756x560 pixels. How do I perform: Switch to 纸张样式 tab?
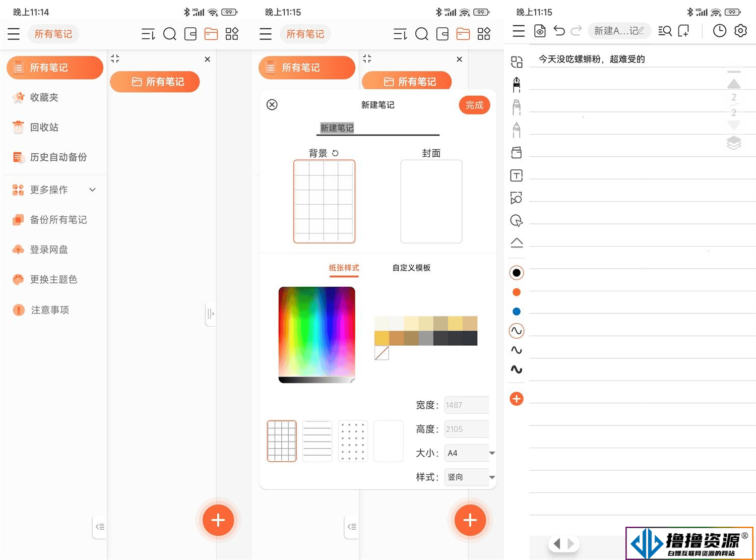[344, 268]
